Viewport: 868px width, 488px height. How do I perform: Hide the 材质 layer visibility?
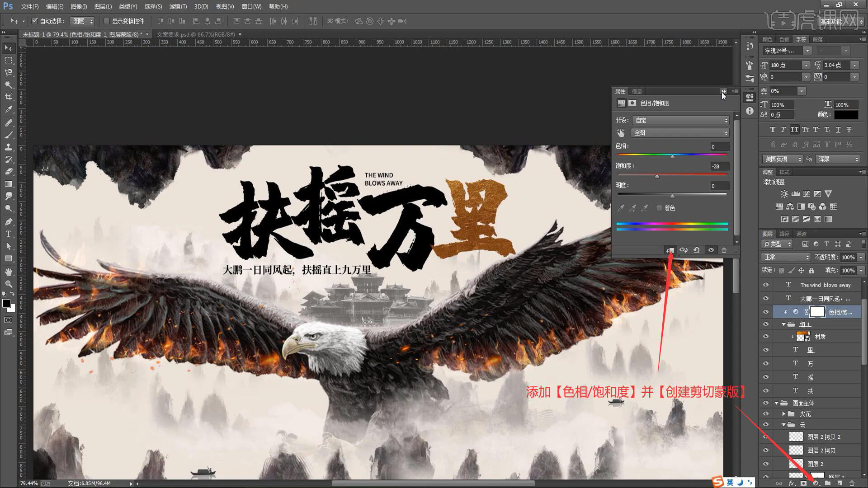(766, 337)
